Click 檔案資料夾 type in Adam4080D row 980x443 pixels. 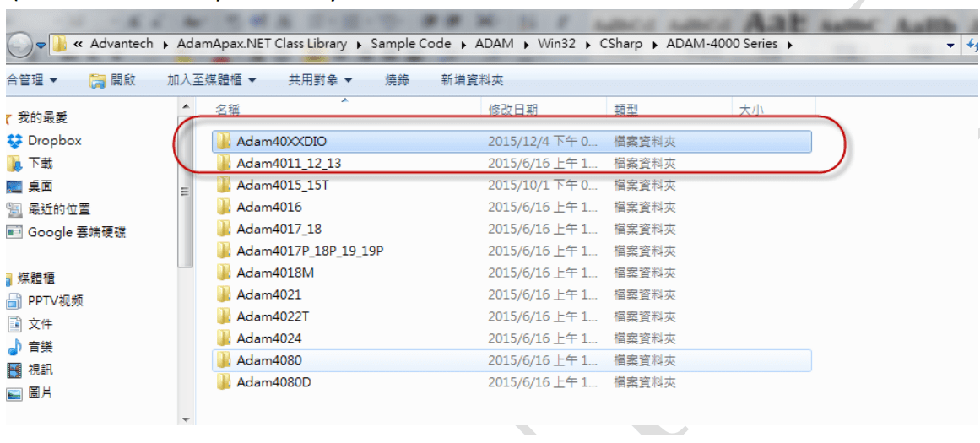tap(644, 382)
